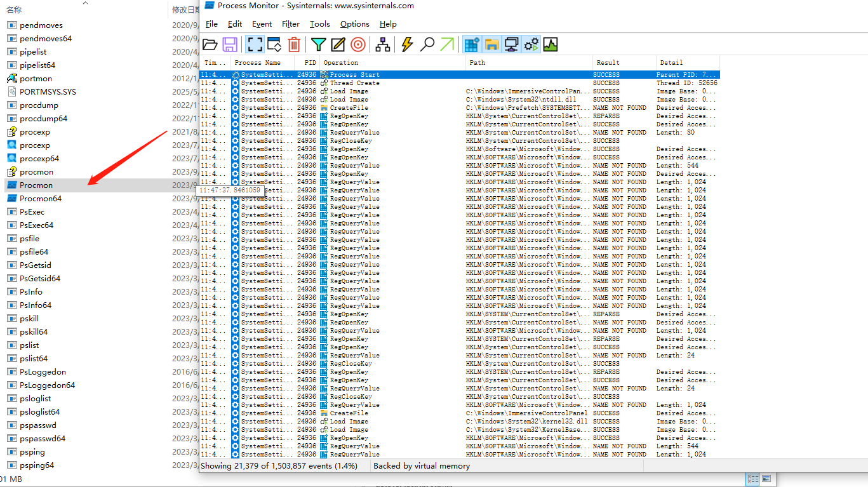Sort Explorer list by 名称 column
Screen dimensions: 868x487
coord(13,10)
